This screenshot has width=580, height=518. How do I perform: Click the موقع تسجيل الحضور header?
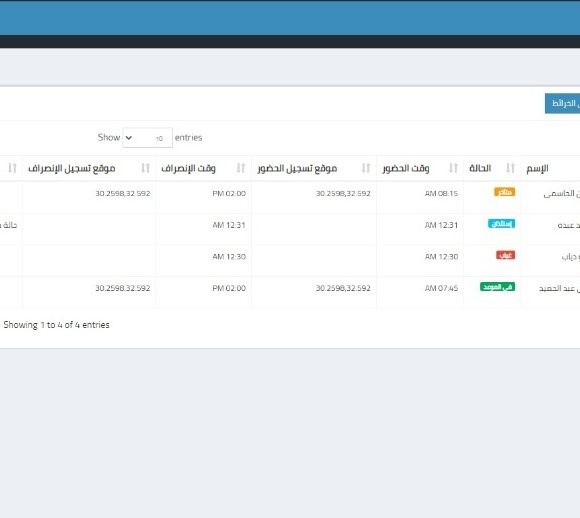(297, 168)
